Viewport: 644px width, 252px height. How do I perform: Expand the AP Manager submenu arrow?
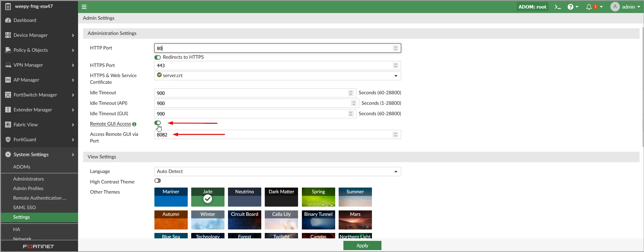(73, 80)
